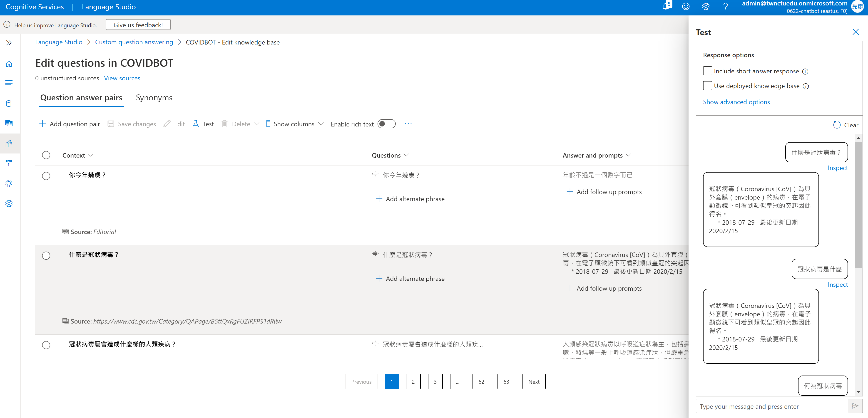Select the 什麼是冠狀病毒？ row
This screenshot has width=868, height=418.
pyautogui.click(x=46, y=256)
